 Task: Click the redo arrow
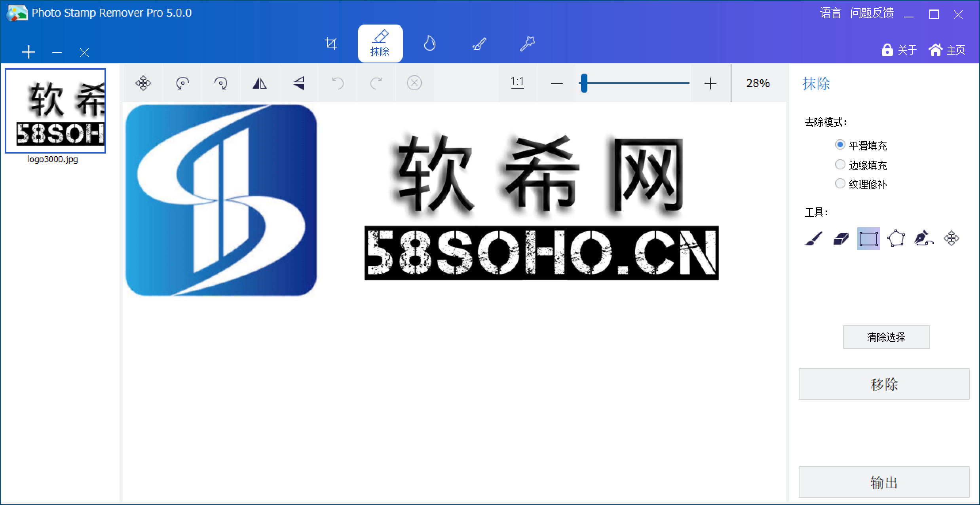376,83
